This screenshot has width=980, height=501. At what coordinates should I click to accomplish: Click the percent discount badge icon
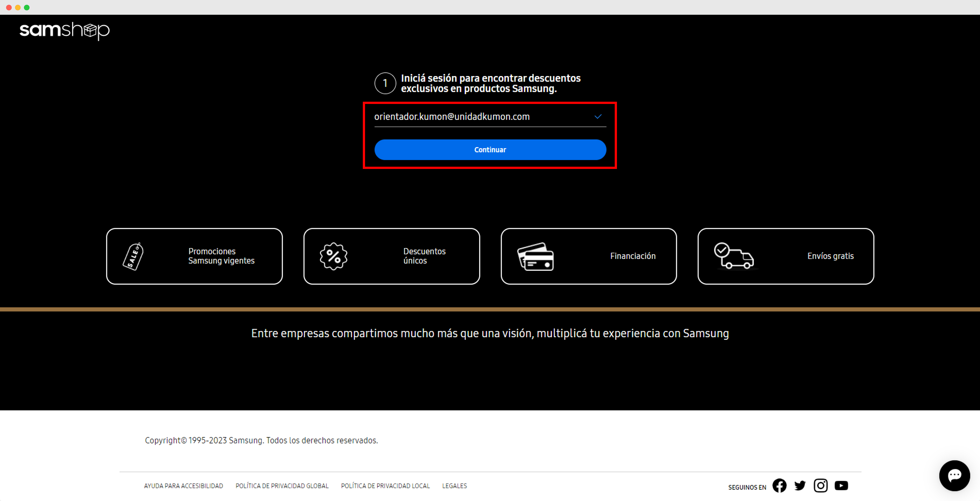tap(333, 256)
